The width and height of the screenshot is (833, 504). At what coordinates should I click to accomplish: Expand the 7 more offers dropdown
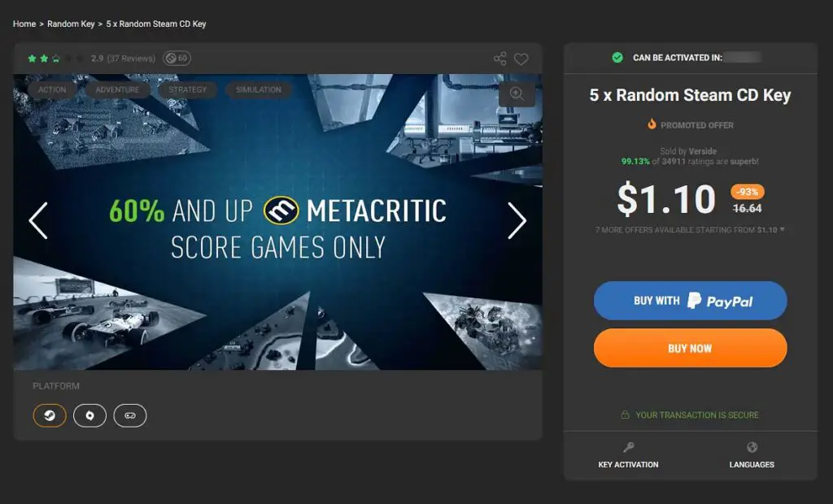[x=690, y=230]
